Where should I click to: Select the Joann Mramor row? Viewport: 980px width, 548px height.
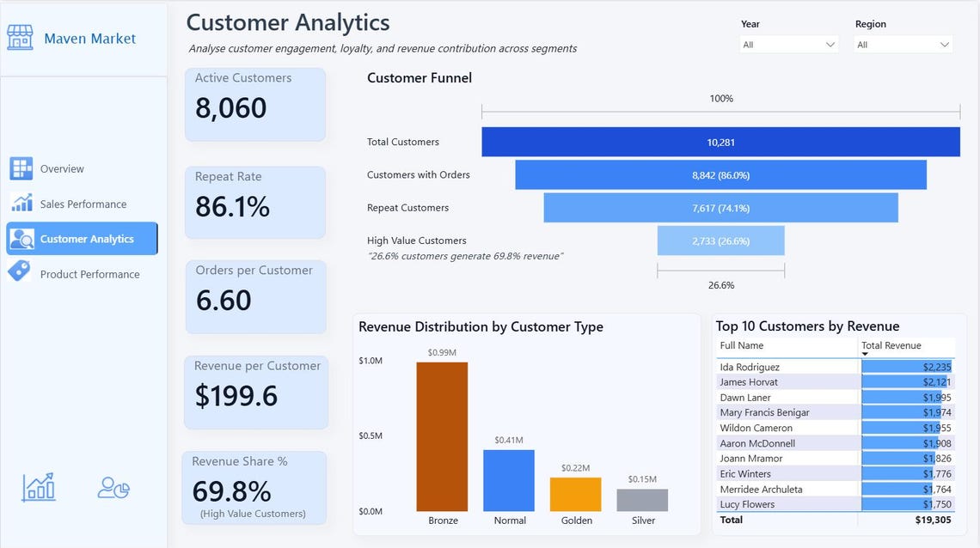coord(836,459)
